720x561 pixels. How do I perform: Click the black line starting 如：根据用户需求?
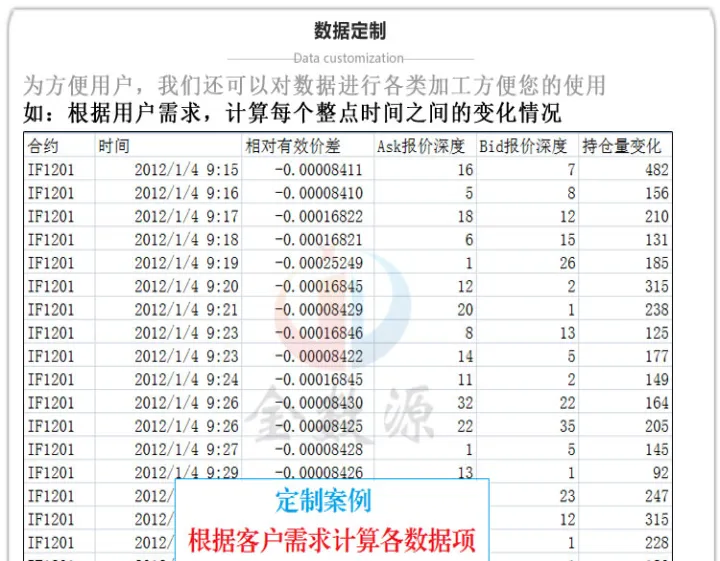(292, 112)
